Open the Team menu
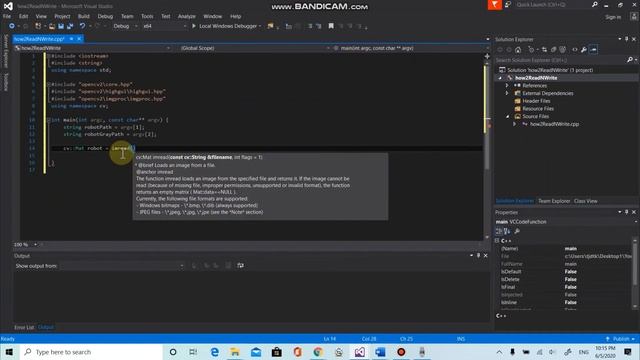This screenshot has width=640, height=360. [127, 16]
